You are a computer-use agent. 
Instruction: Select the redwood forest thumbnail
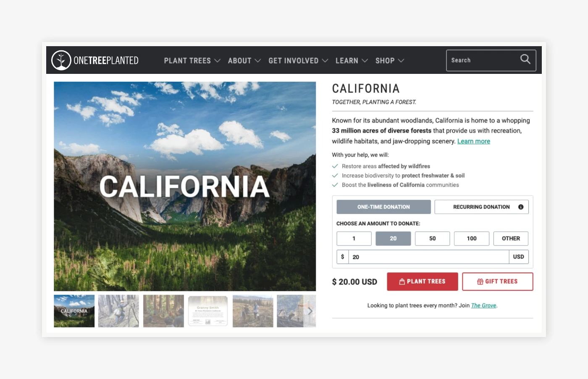point(163,311)
